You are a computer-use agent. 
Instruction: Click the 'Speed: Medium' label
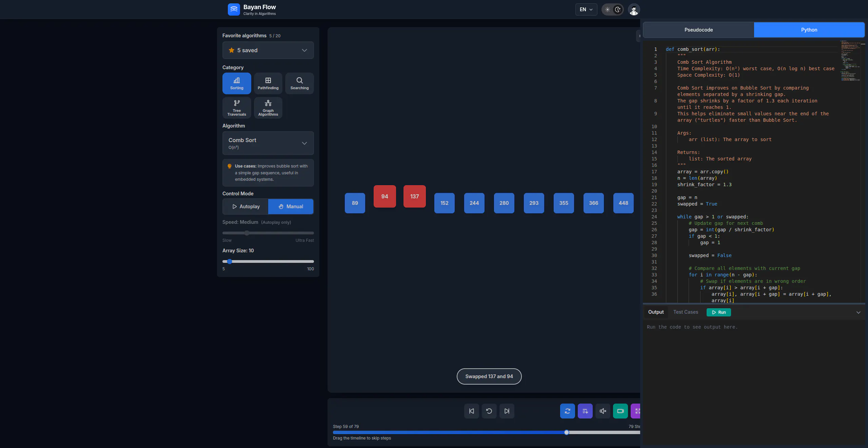[x=240, y=222]
